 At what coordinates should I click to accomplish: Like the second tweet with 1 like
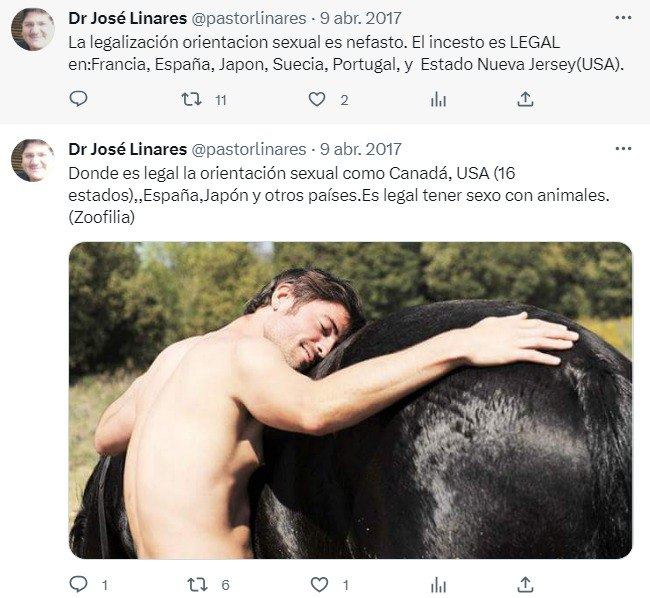coord(319,585)
